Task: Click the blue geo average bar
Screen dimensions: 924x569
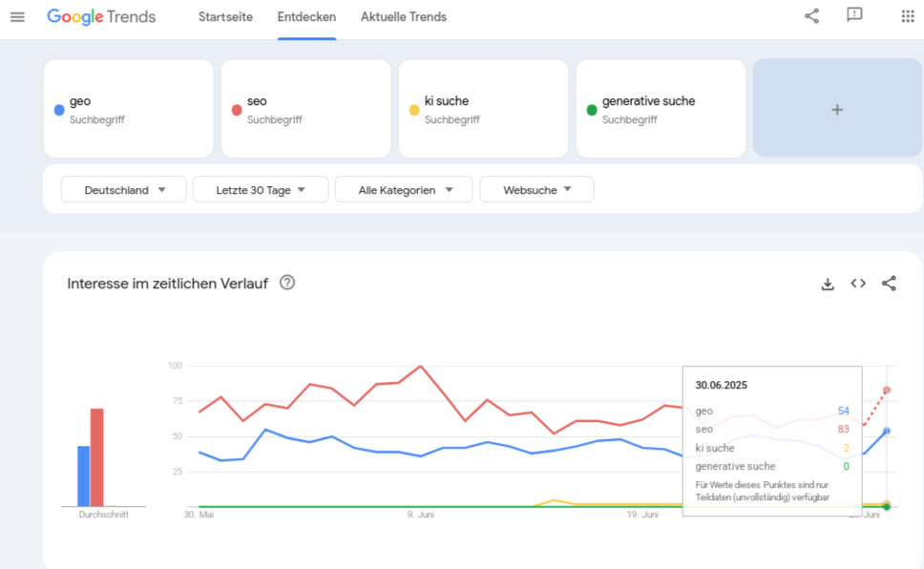Action: pyautogui.click(x=84, y=476)
